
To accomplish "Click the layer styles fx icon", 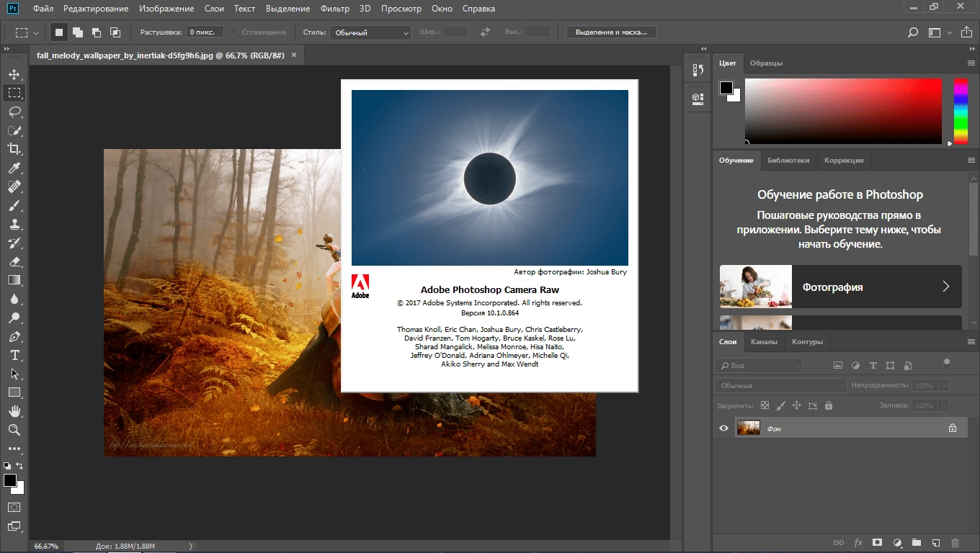I will tap(858, 542).
